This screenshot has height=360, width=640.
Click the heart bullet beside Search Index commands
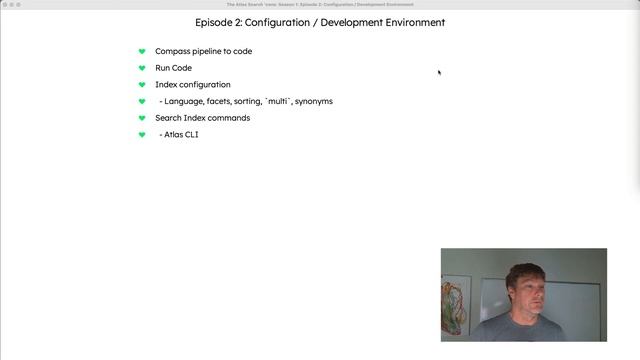pos(142,118)
